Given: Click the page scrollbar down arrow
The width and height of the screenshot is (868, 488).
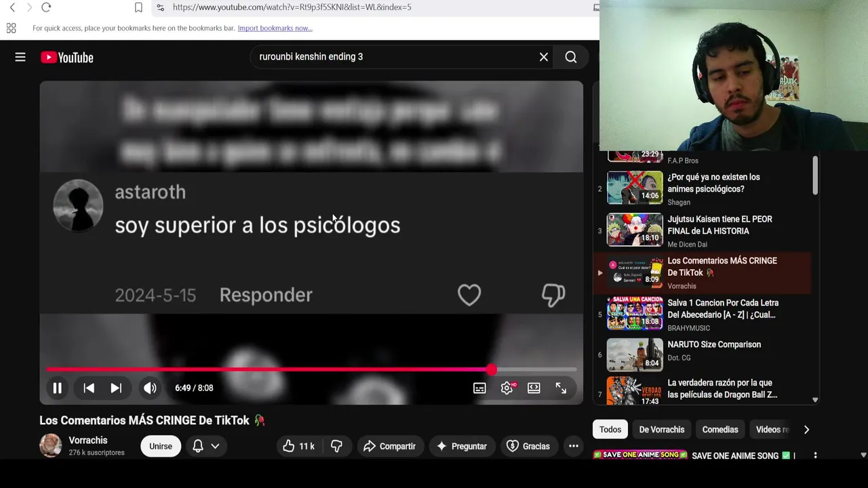Looking at the screenshot, I should (x=863, y=455).
